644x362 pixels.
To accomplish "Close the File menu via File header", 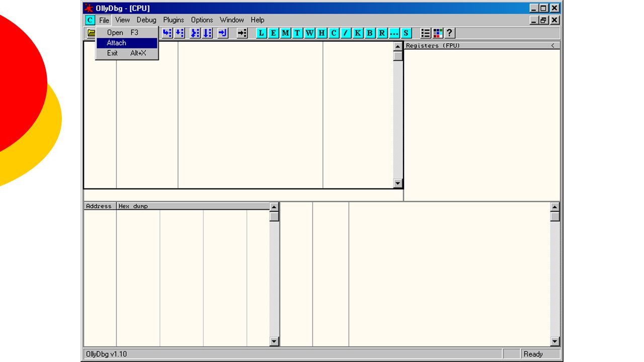I will [104, 20].
